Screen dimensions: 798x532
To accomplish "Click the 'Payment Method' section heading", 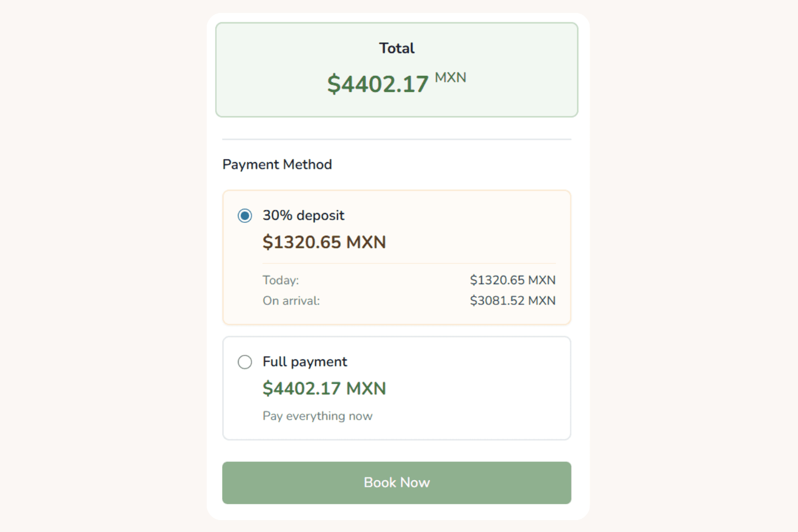I will pyautogui.click(x=277, y=165).
